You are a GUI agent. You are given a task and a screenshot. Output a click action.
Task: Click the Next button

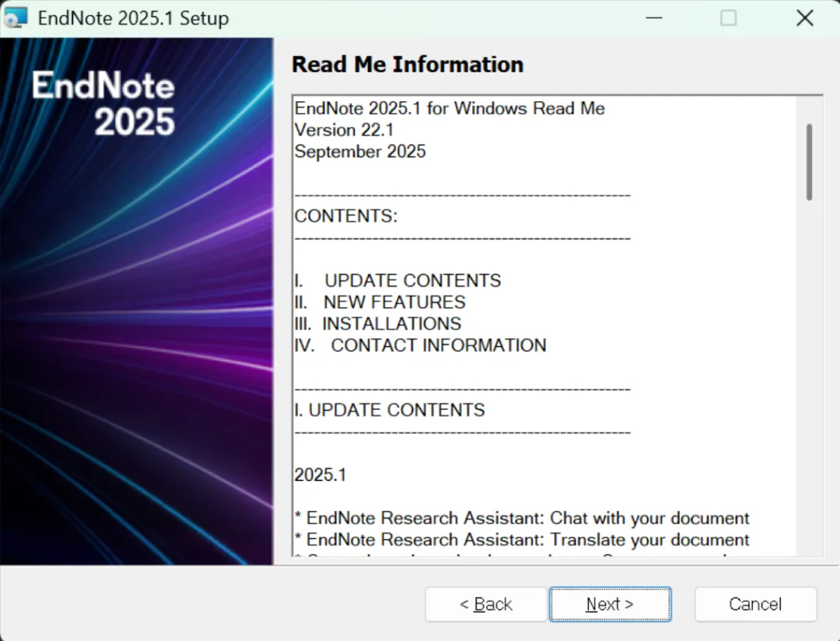[x=611, y=604]
